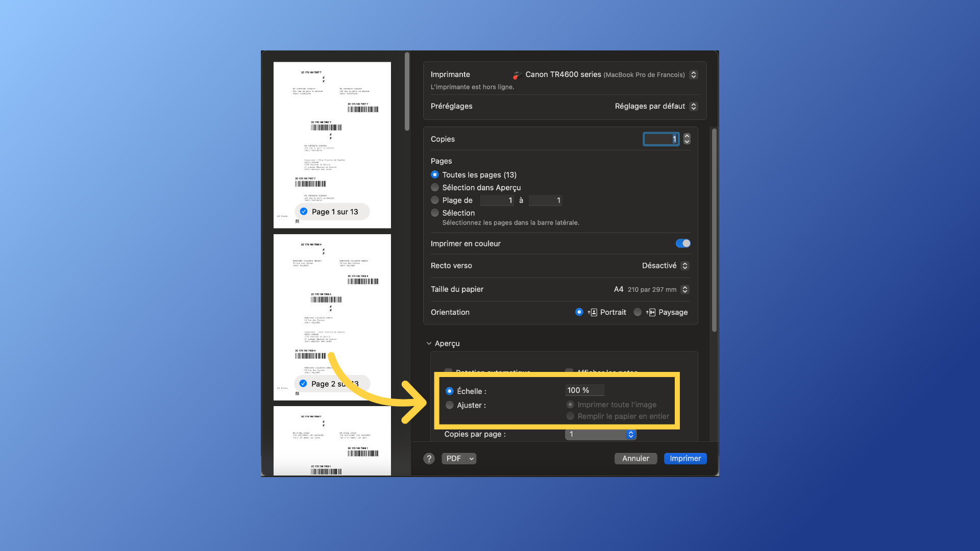Select Imprimer toute l'image option
The height and width of the screenshot is (551, 980).
click(x=570, y=405)
